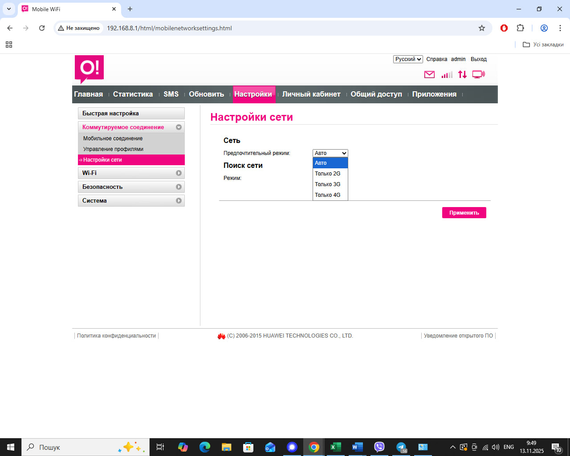Open Telegram from the taskbar
Image resolution: width=570 pixels, height=456 pixels.
pos(401,447)
